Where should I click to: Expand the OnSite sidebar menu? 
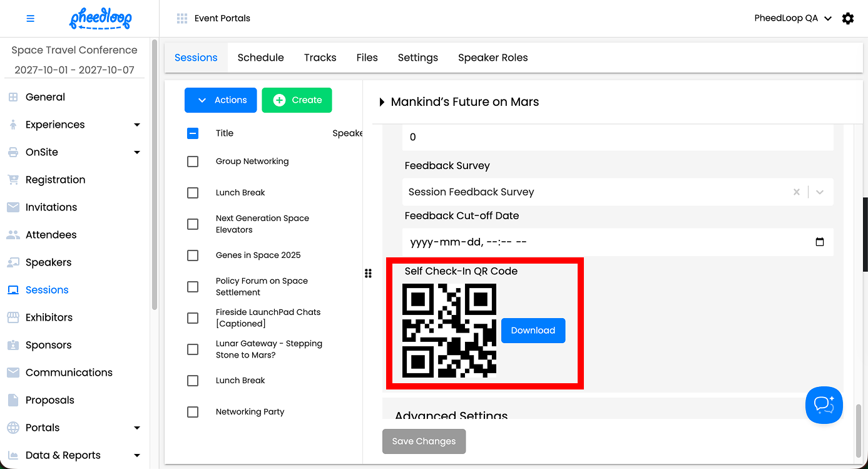tap(137, 152)
